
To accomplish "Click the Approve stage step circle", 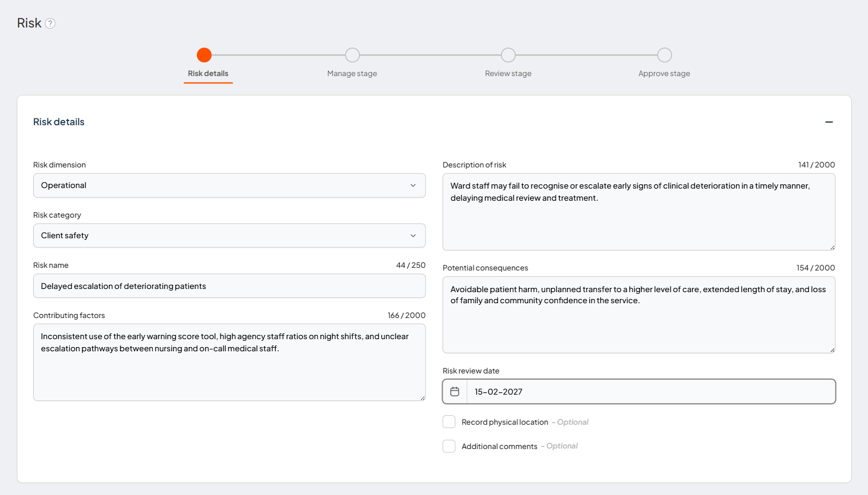I will [665, 55].
